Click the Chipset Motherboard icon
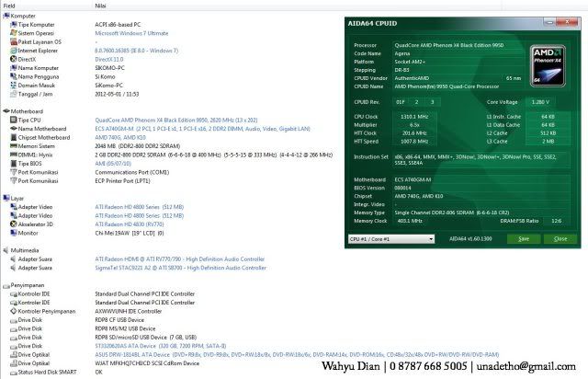 [14, 137]
